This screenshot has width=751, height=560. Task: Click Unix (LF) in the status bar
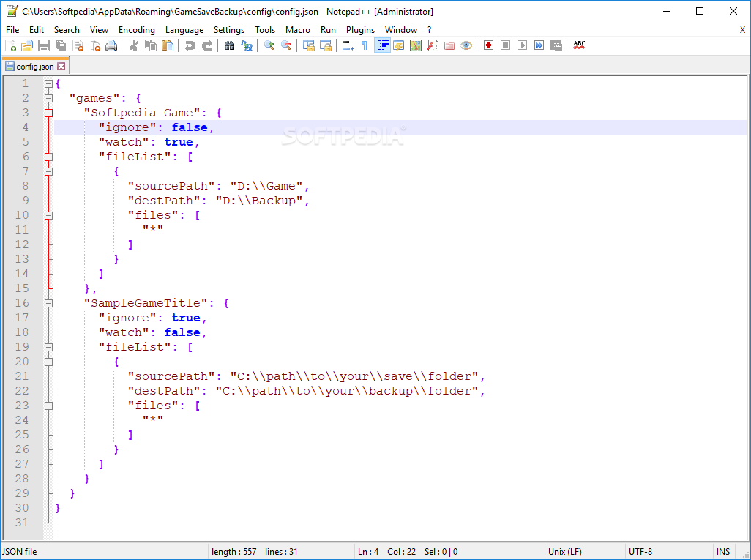click(x=564, y=552)
